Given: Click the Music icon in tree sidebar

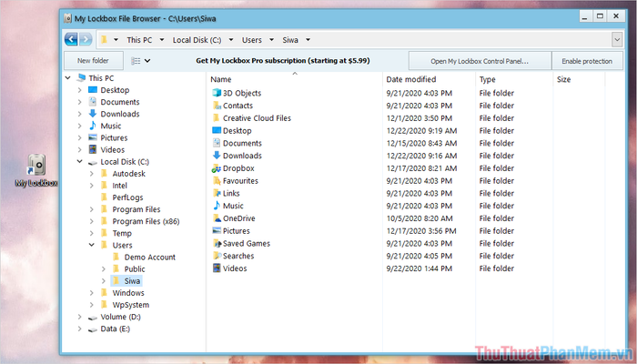Looking at the screenshot, I should [93, 126].
